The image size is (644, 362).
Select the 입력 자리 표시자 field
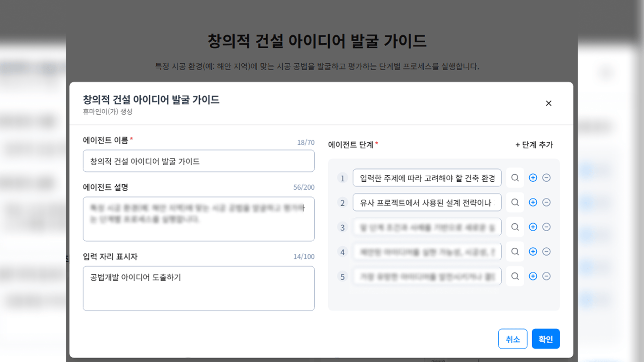pyautogui.click(x=199, y=288)
